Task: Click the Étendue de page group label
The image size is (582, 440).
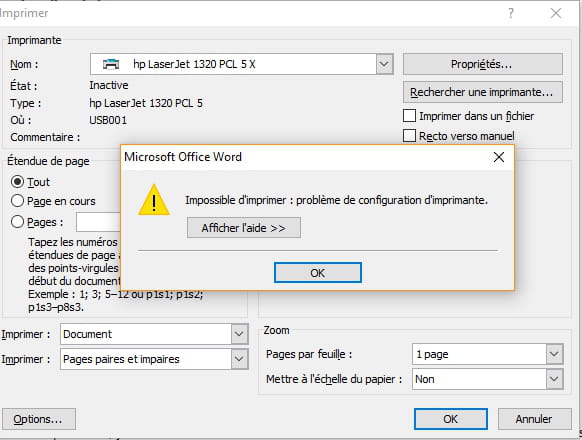Action: (x=48, y=161)
